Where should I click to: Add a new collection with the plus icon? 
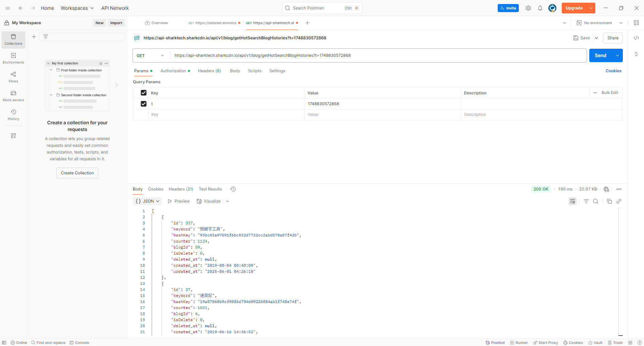[34, 37]
